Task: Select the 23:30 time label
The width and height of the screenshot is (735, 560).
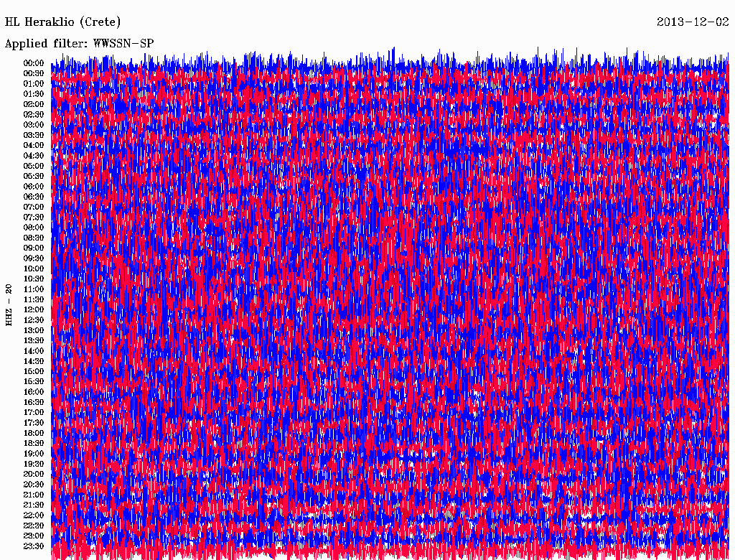Action: 34,546
